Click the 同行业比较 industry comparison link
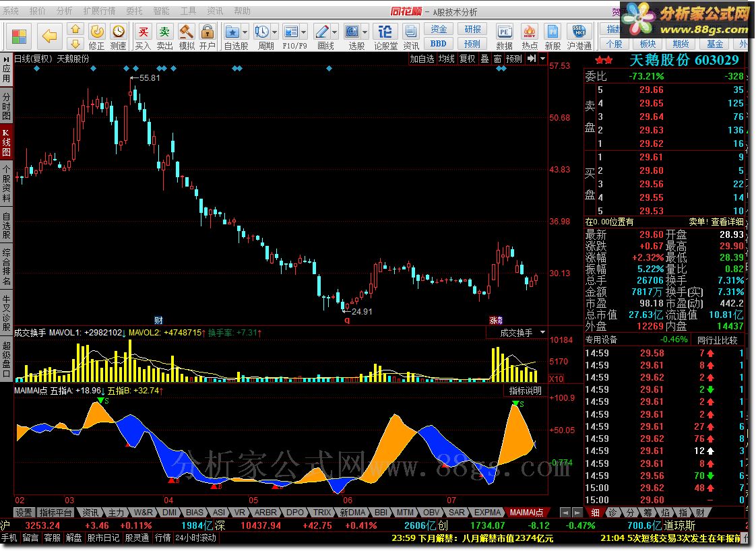 [x=718, y=340]
